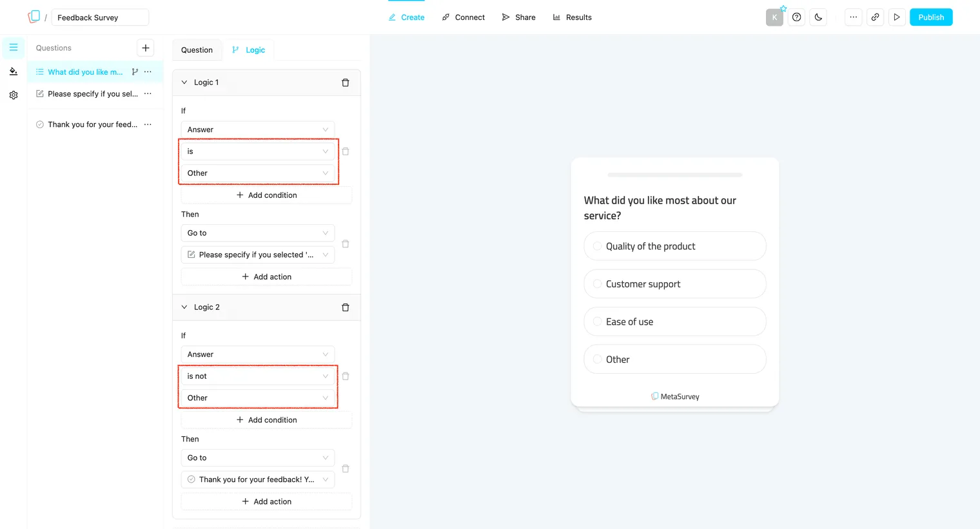Add condition to Logic 2
Image resolution: width=980 pixels, height=529 pixels.
click(x=267, y=420)
